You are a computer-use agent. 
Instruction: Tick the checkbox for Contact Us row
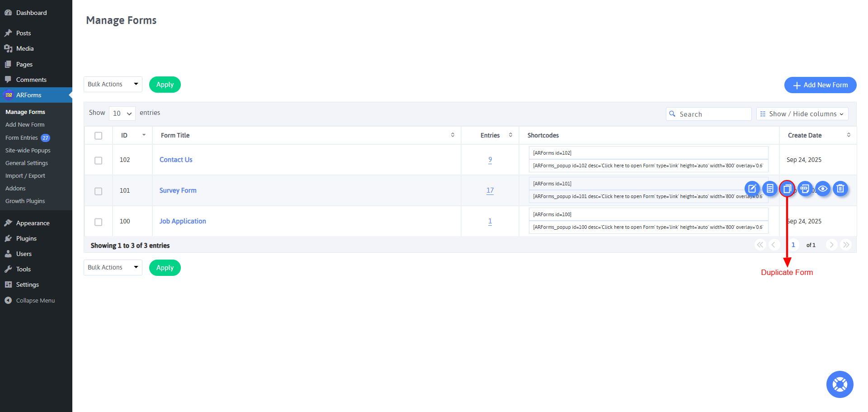pyautogui.click(x=98, y=161)
